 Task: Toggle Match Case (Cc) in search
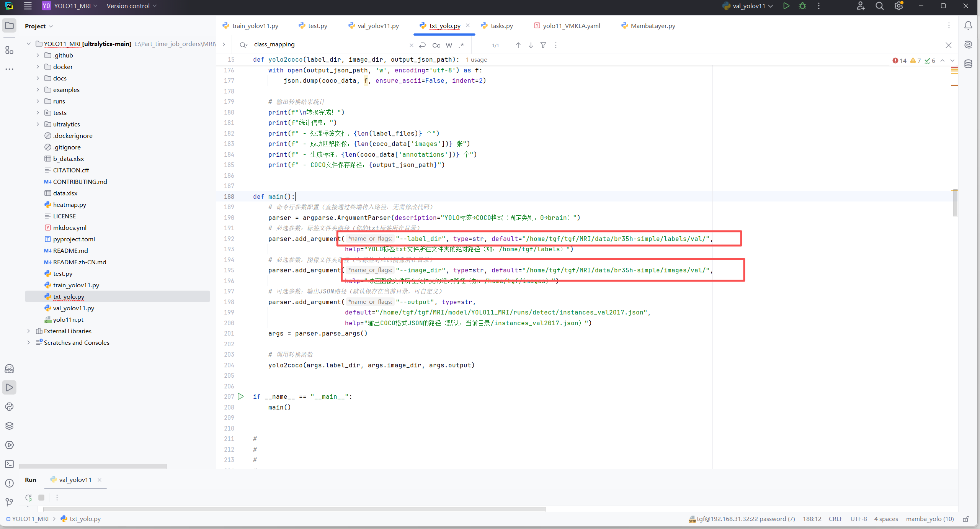point(436,45)
